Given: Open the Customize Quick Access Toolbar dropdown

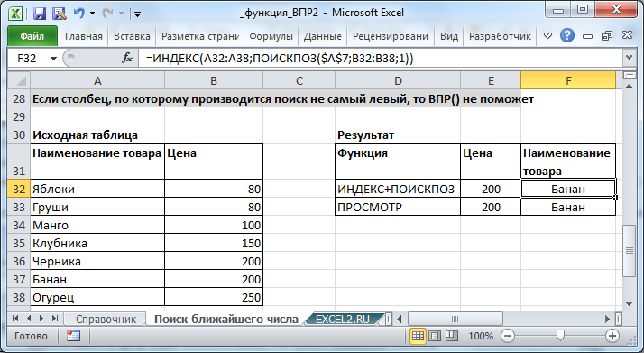Looking at the screenshot, I should coord(138,14).
